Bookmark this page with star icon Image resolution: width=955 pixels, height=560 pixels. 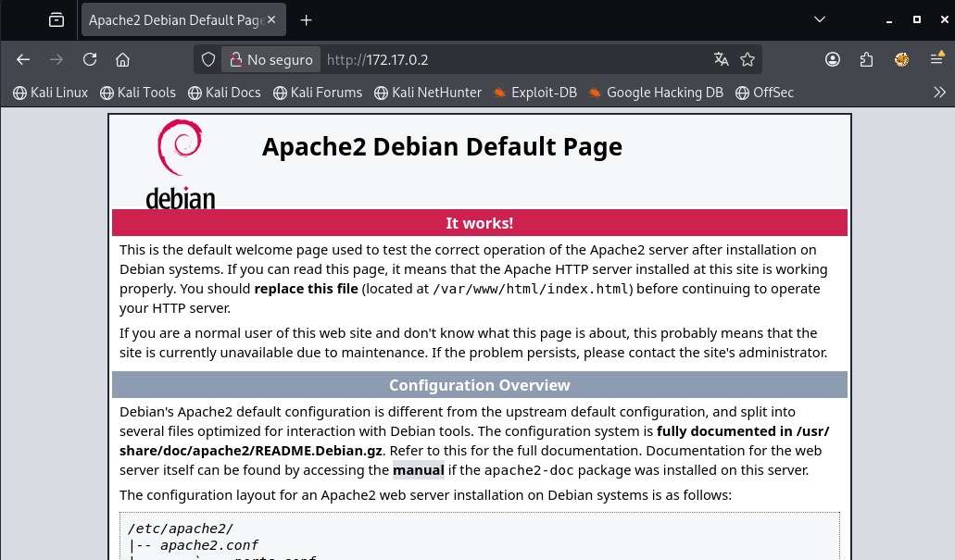pos(748,60)
